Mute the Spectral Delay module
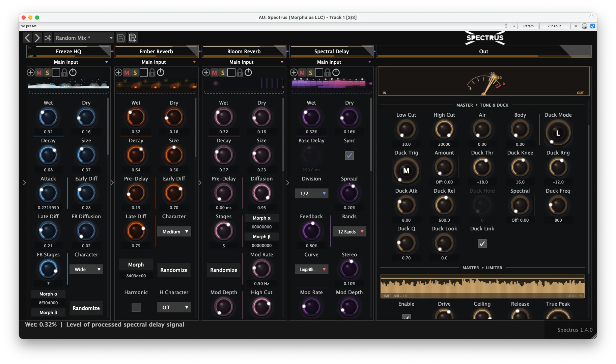The height and width of the screenshot is (364, 616). point(302,72)
